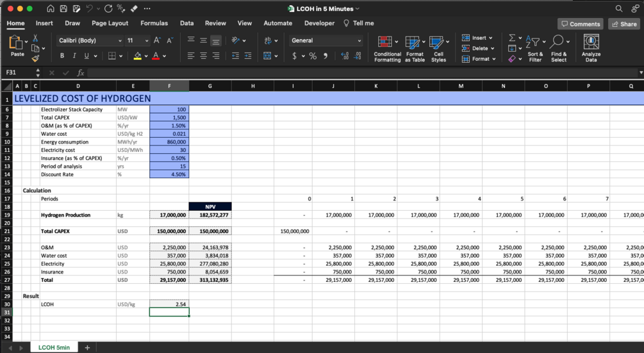Click the formula bar input field
The width and height of the screenshot is (644, 353).
(361, 72)
